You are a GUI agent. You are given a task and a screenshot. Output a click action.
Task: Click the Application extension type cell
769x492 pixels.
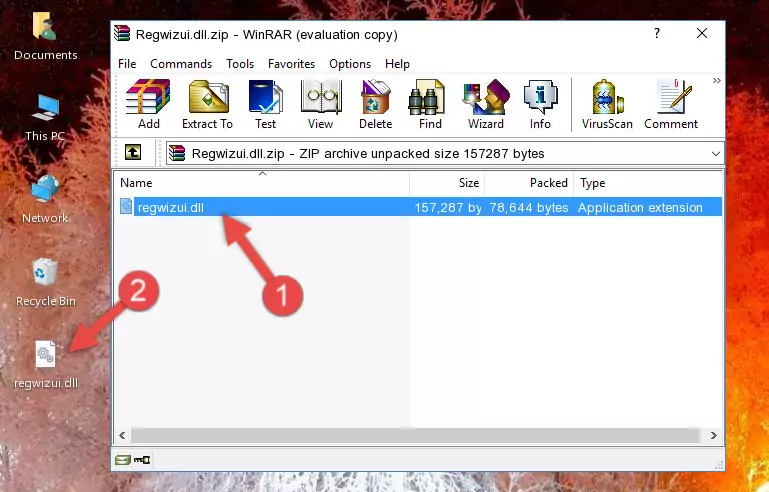(640, 207)
